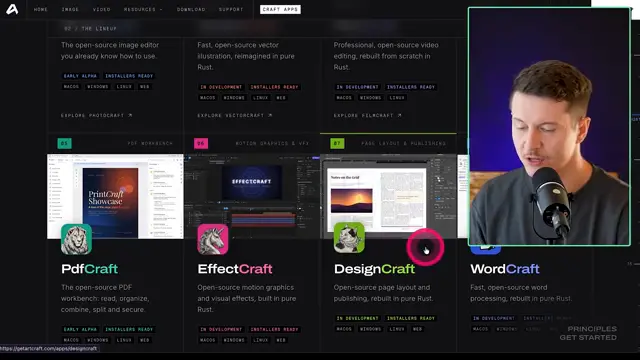Image resolution: width=640 pixels, height=360 pixels.
Task: Follow the Explore PhotoCraft link
Action: [96, 116]
